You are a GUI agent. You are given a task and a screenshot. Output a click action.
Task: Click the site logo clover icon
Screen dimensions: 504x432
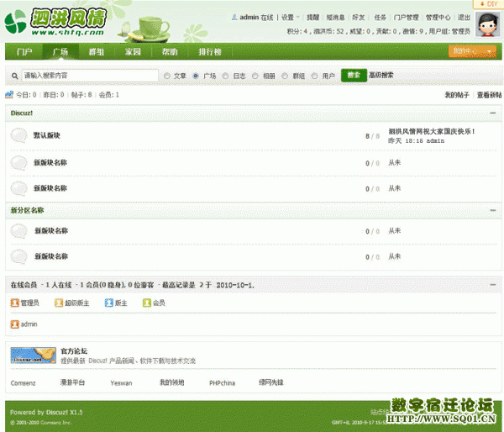click(x=15, y=22)
